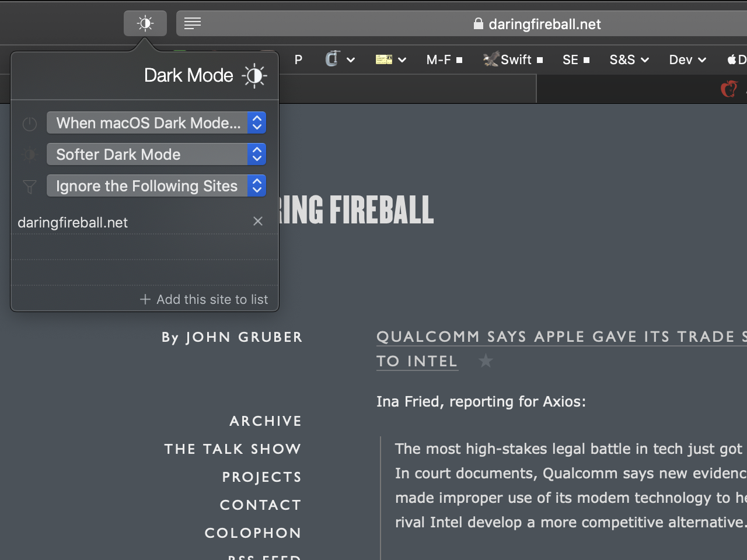This screenshot has width=747, height=560.
Task: Open the Ignore the Following Sites dropdown
Action: (156, 185)
